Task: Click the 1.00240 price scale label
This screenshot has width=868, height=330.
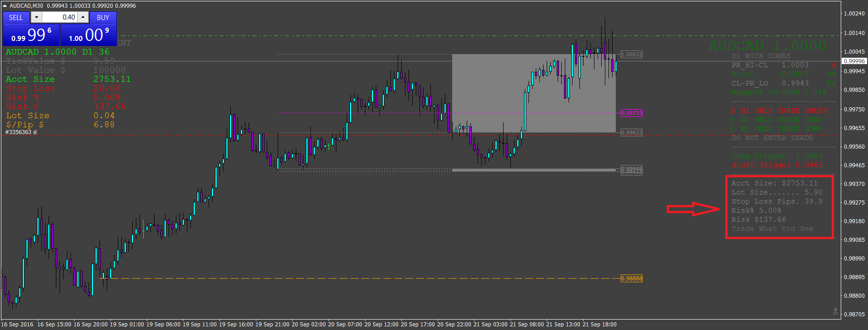Action: pyautogui.click(x=854, y=14)
